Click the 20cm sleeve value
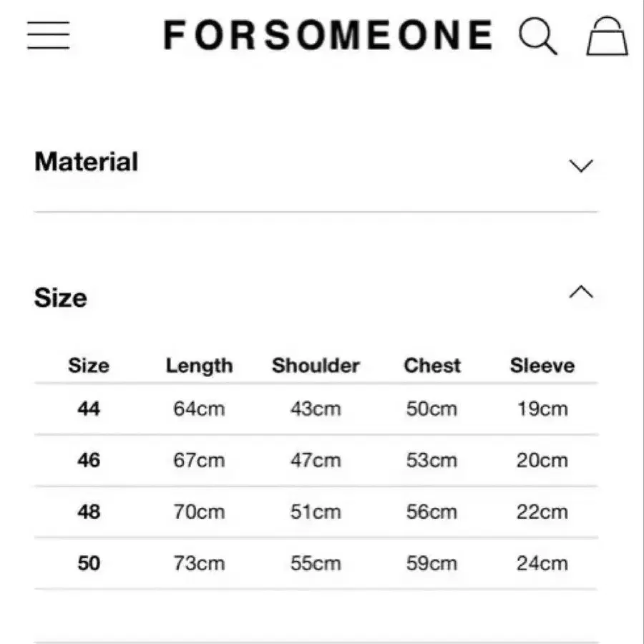The height and width of the screenshot is (644, 644). coord(542,460)
